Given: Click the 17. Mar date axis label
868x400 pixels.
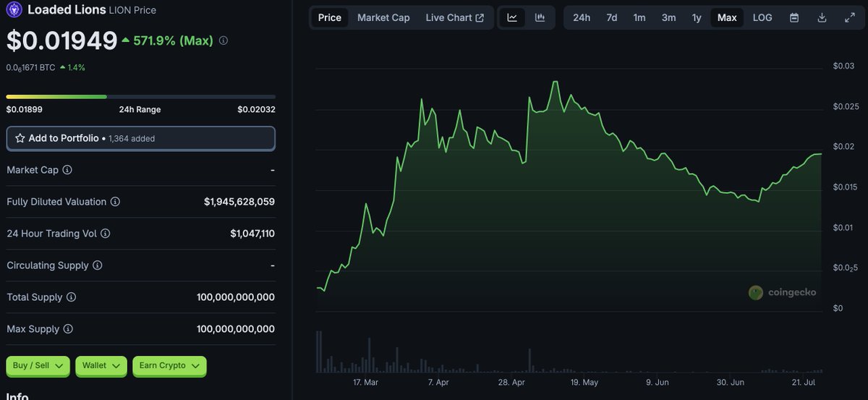Looking at the screenshot, I should [x=365, y=382].
